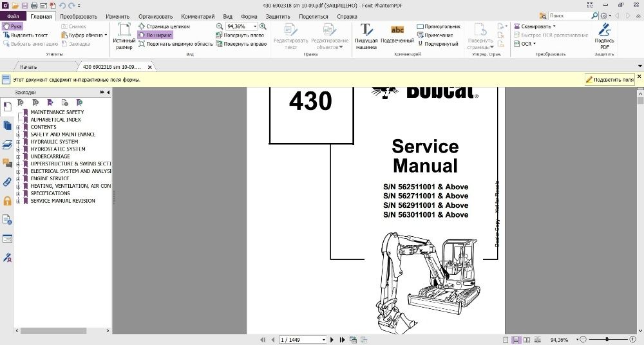The height and width of the screenshot is (345, 644).
Task: Open the Файл menu
Action: point(13,17)
